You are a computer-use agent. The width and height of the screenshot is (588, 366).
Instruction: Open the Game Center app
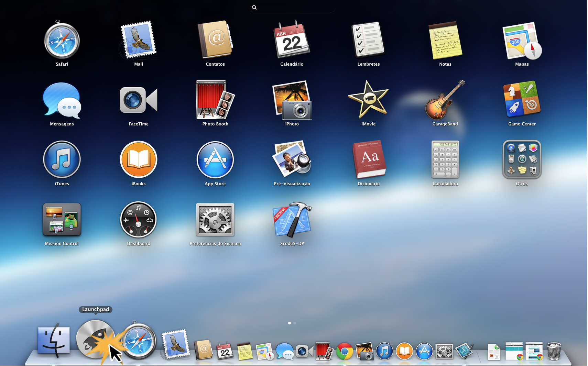(522, 100)
